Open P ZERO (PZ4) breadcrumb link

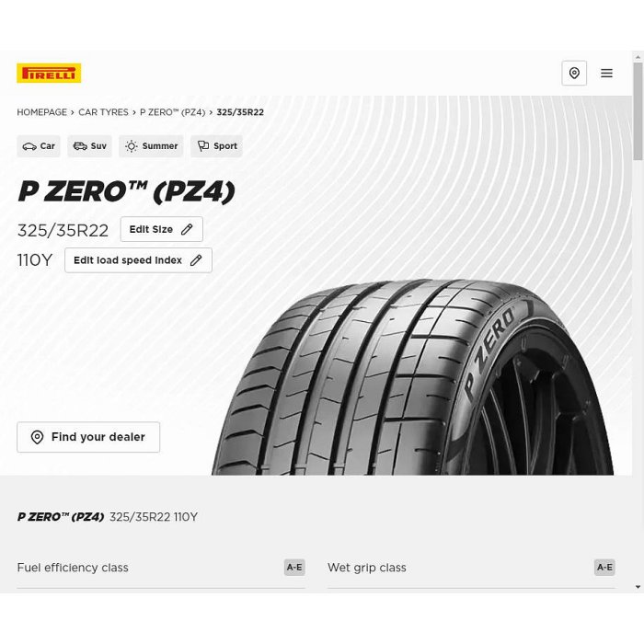[173, 112]
